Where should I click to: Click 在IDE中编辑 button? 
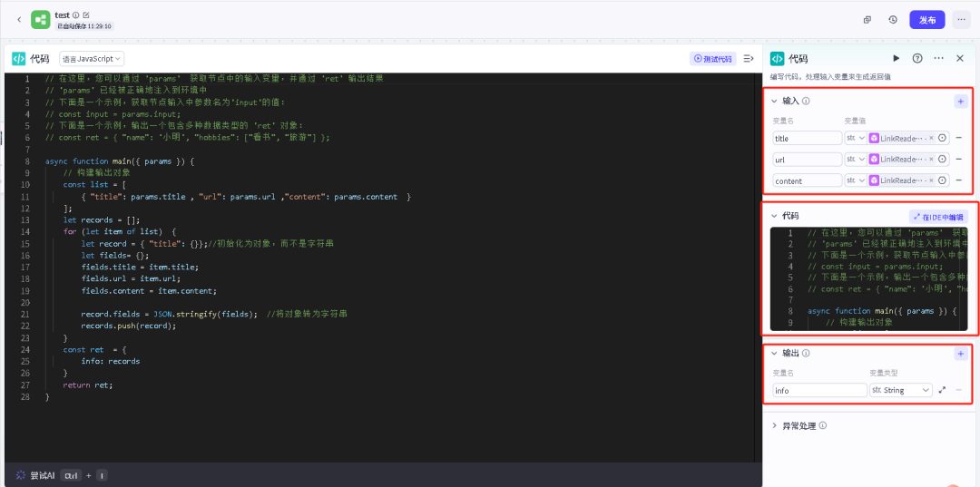938,217
